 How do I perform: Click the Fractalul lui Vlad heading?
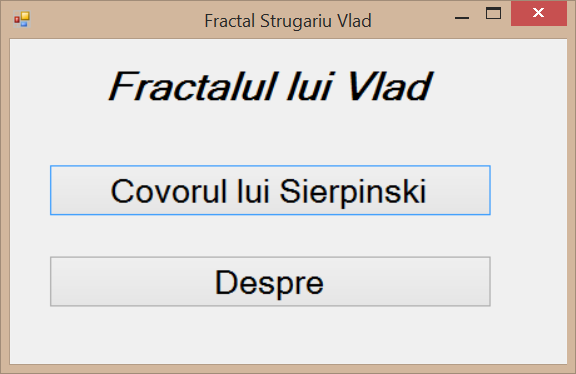[270, 86]
